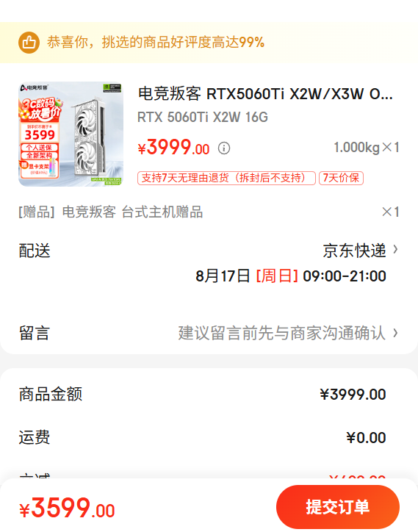The width and height of the screenshot is (418, 532).
Task: Expand the 留言 message chevron
Action: click(x=395, y=333)
